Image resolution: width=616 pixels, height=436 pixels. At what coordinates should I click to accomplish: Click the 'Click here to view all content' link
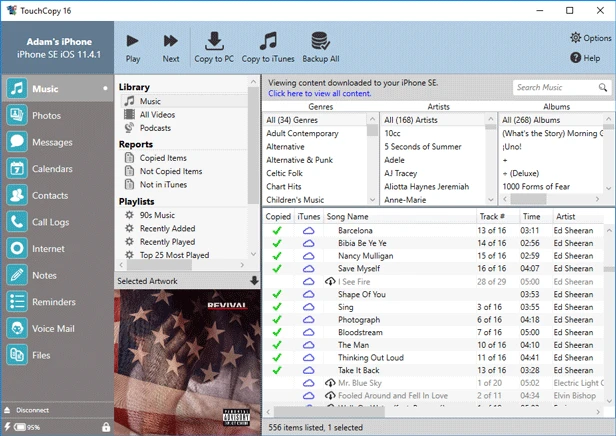pos(319,93)
